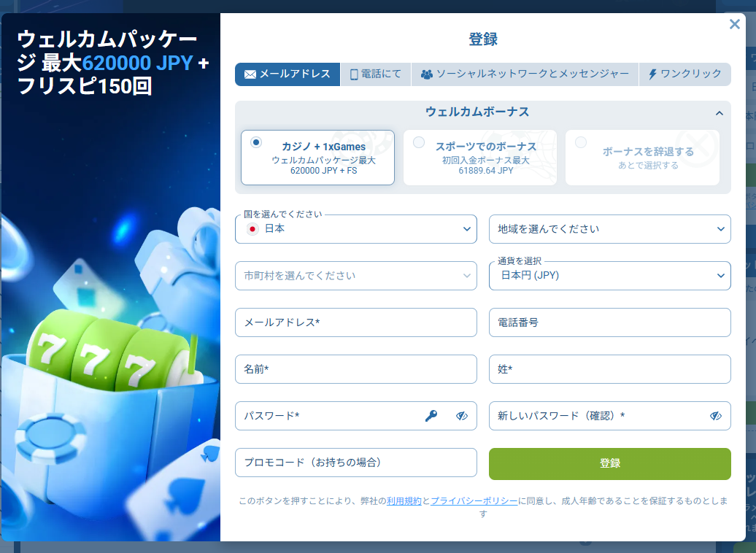Click the プロモコード input field
756x553 pixels.
click(x=356, y=463)
